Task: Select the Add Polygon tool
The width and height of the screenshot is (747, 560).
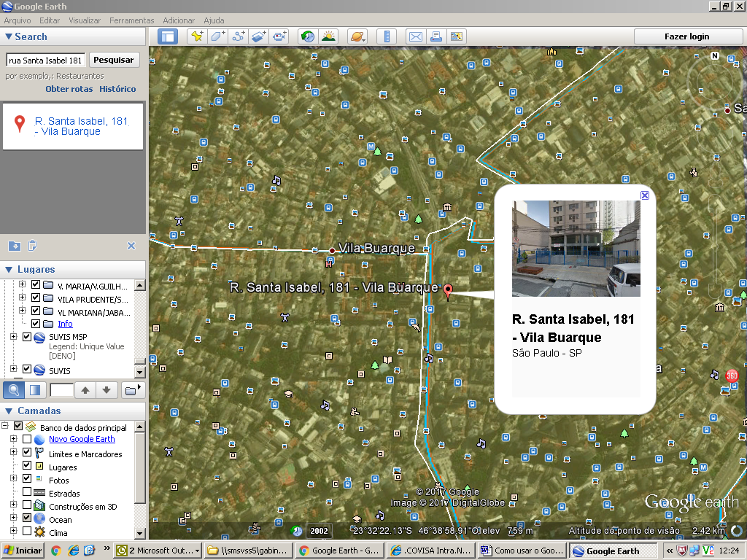Action: 217,36
